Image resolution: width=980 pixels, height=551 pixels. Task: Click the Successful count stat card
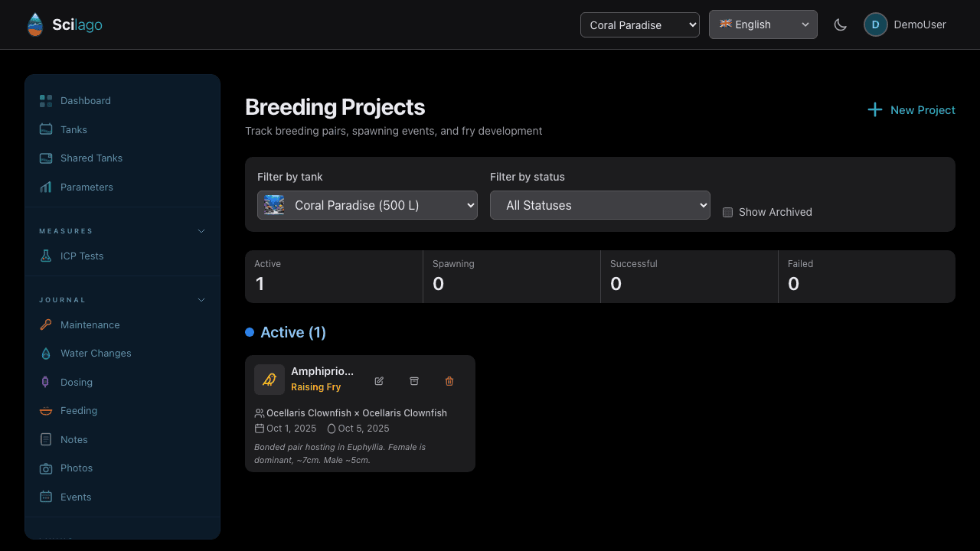tap(689, 276)
